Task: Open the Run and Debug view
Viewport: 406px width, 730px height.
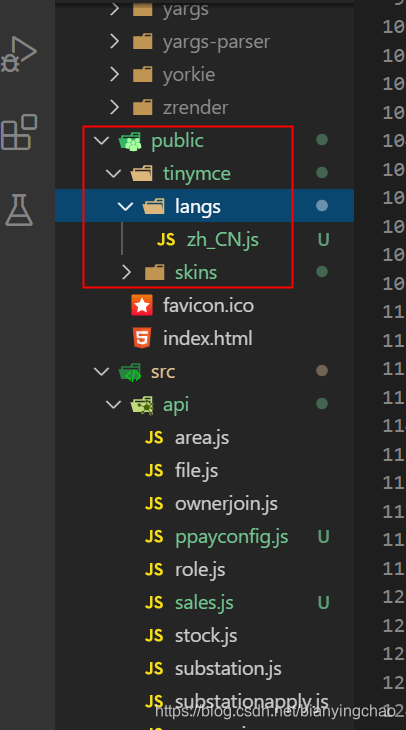Action: (x=19, y=54)
